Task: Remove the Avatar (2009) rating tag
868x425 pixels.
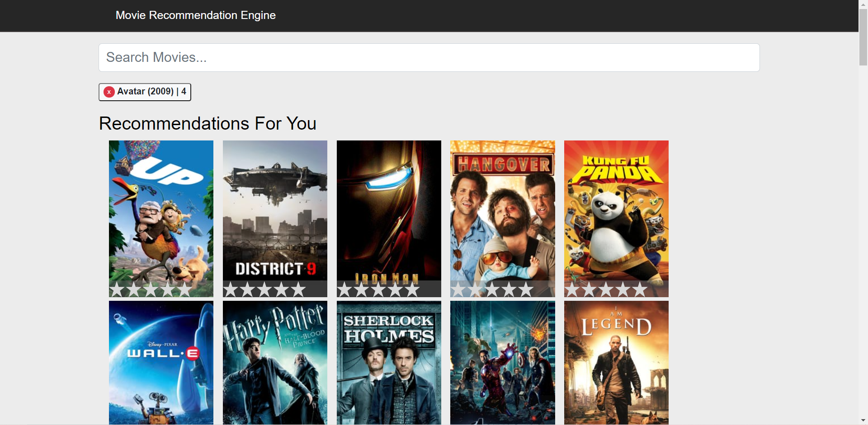Action: coord(109,92)
